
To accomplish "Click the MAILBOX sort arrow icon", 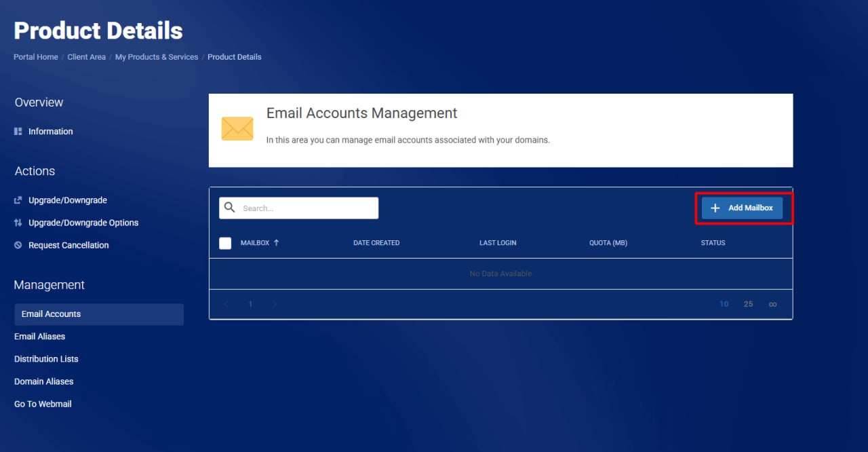I will [x=276, y=243].
